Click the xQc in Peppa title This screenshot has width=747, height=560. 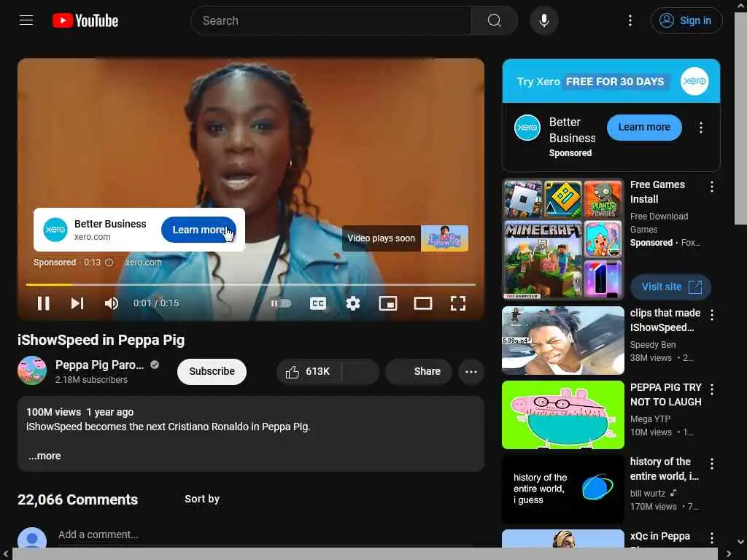point(659,536)
